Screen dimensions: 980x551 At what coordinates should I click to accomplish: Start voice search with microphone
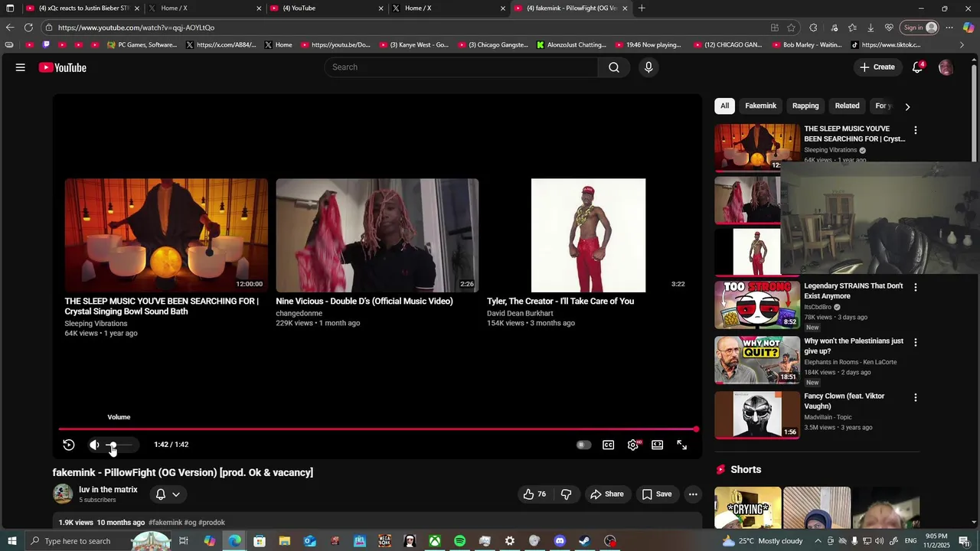point(648,67)
